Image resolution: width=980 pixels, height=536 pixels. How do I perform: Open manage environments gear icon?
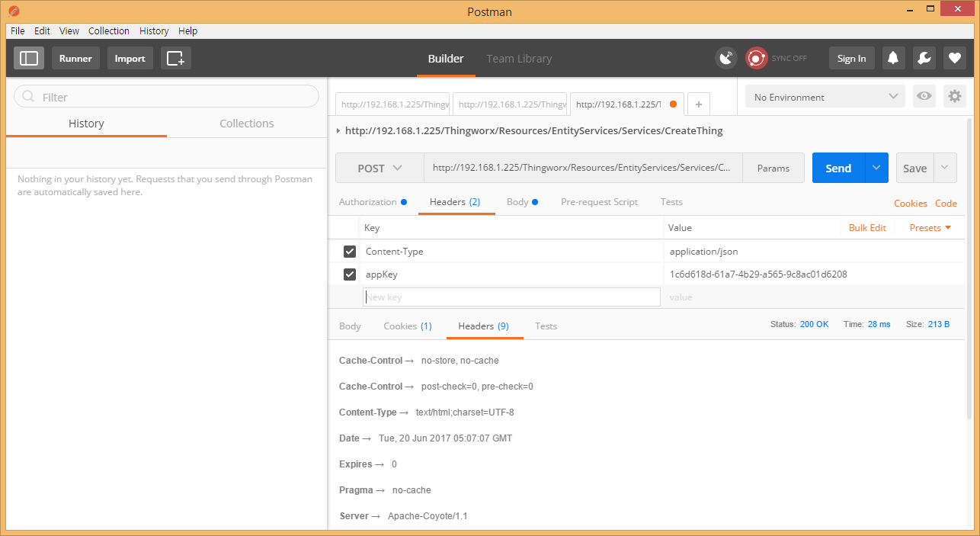(x=954, y=96)
